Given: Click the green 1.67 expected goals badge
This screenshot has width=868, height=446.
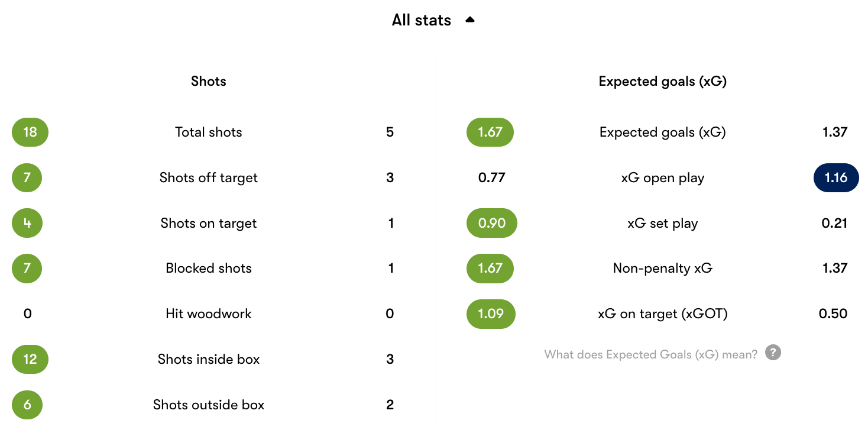Looking at the screenshot, I should [x=490, y=132].
